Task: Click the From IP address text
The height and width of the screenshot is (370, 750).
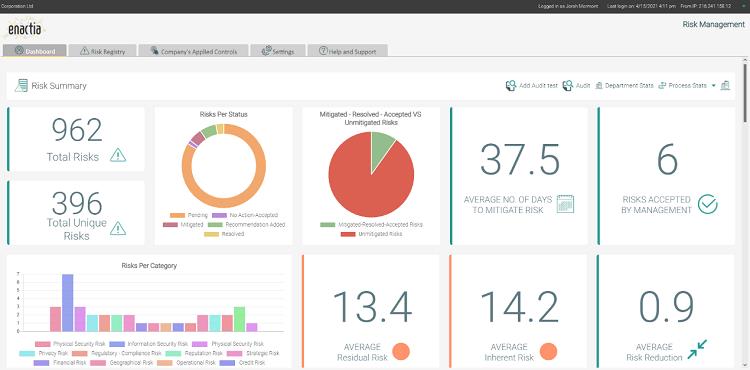Action: (x=706, y=6)
